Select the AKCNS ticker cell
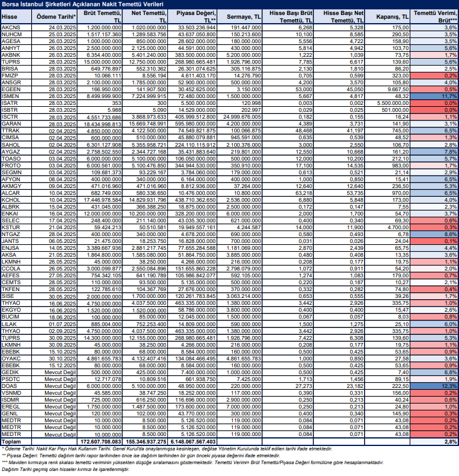Viewport: 459px width, 476px height. click(x=16, y=27)
